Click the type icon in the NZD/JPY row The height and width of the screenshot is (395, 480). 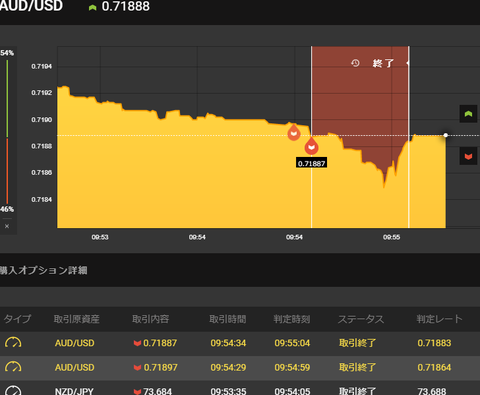pos(13,391)
